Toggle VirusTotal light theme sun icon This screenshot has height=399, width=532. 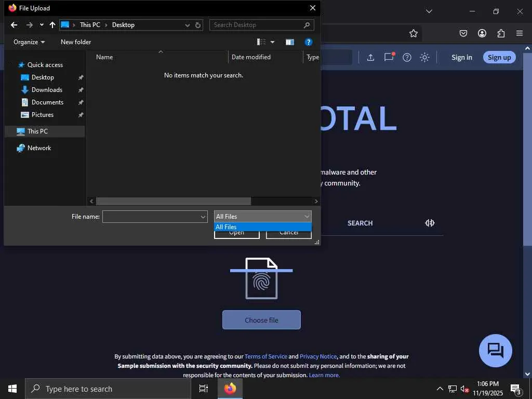pos(425,57)
